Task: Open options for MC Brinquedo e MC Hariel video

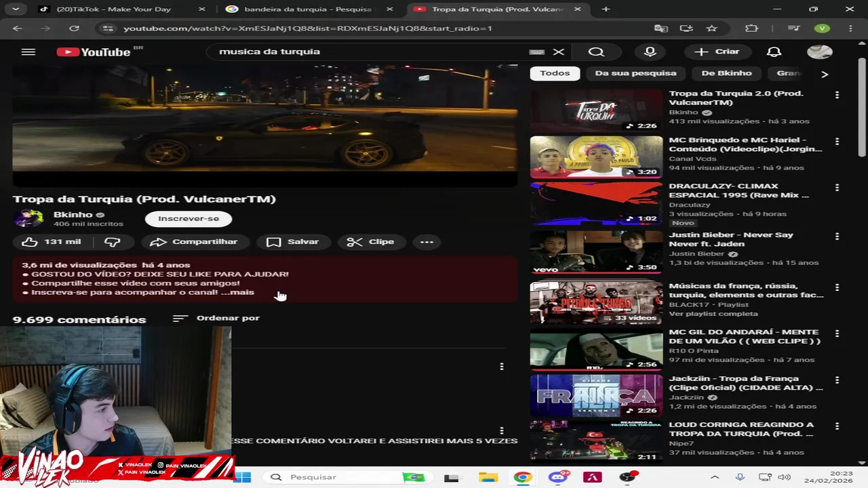Action: (837, 141)
